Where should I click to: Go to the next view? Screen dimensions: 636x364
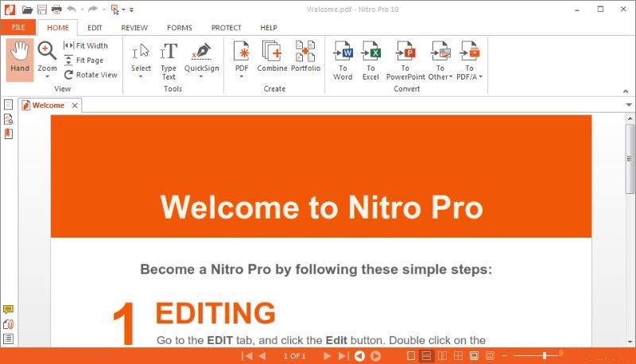[x=375, y=356]
